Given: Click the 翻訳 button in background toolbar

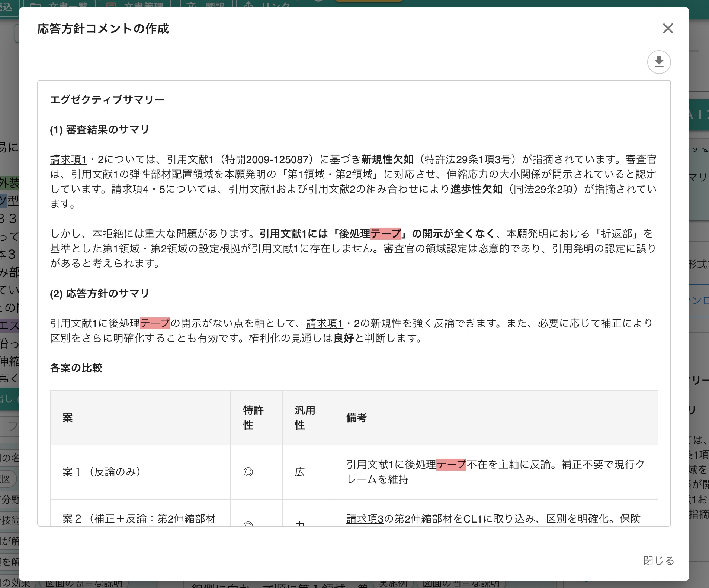Looking at the screenshot, I should tap(206, 4).
